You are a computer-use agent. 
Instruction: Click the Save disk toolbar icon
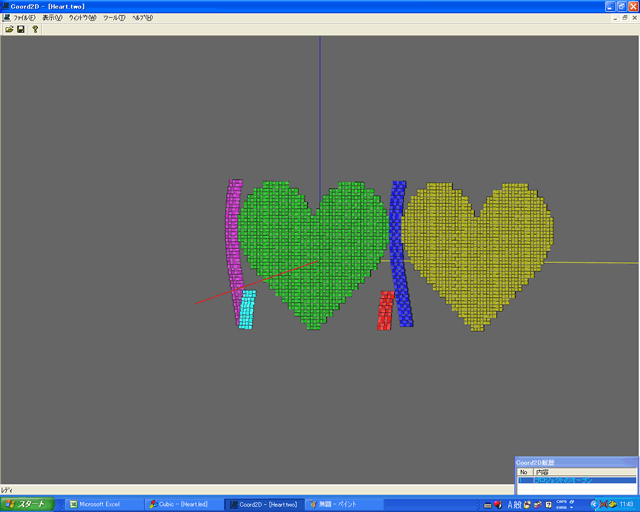[21, 29]
